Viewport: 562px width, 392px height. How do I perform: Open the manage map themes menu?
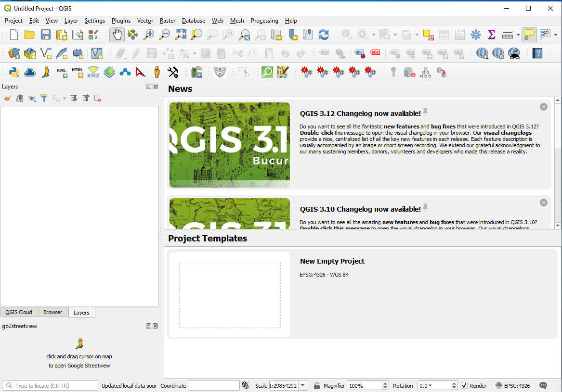pos(32,98)
